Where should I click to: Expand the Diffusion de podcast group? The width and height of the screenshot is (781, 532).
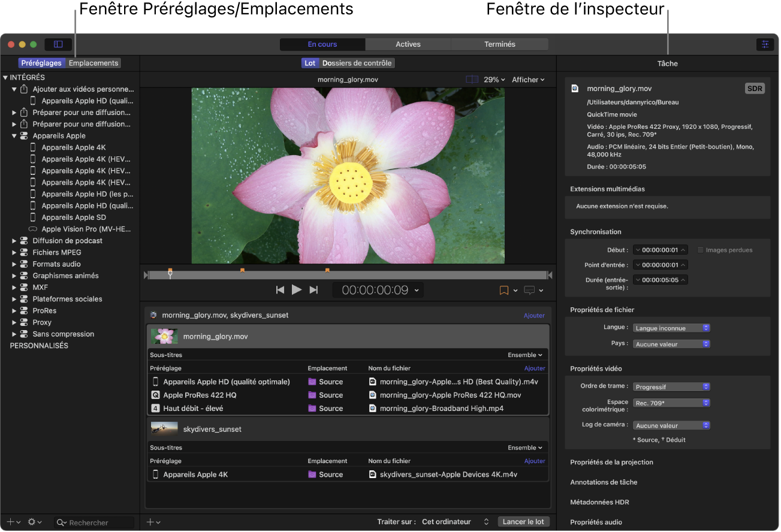[x=14, y=241]
